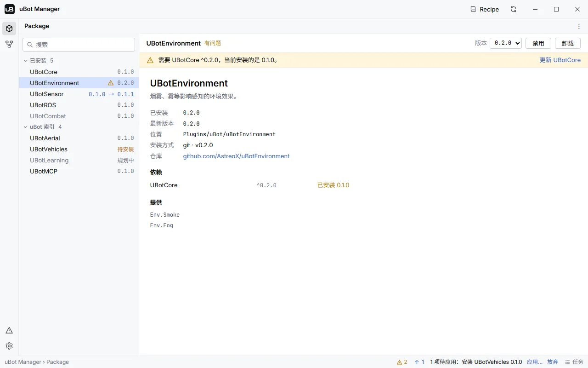Click the 禁用 button
This screenshot has height=368, width=588.
538,43
